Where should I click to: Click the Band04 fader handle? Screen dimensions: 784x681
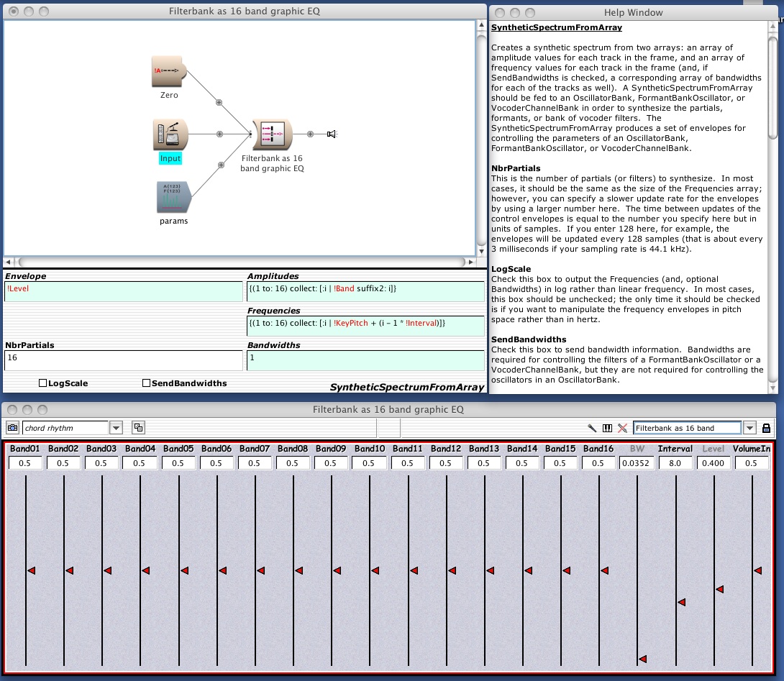tap(145, 570)
